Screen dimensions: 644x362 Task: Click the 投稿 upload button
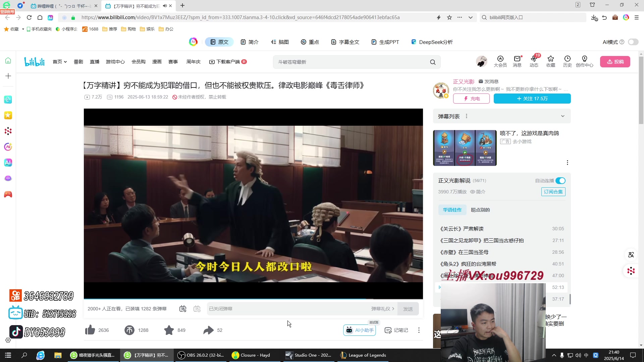[615, 62]
